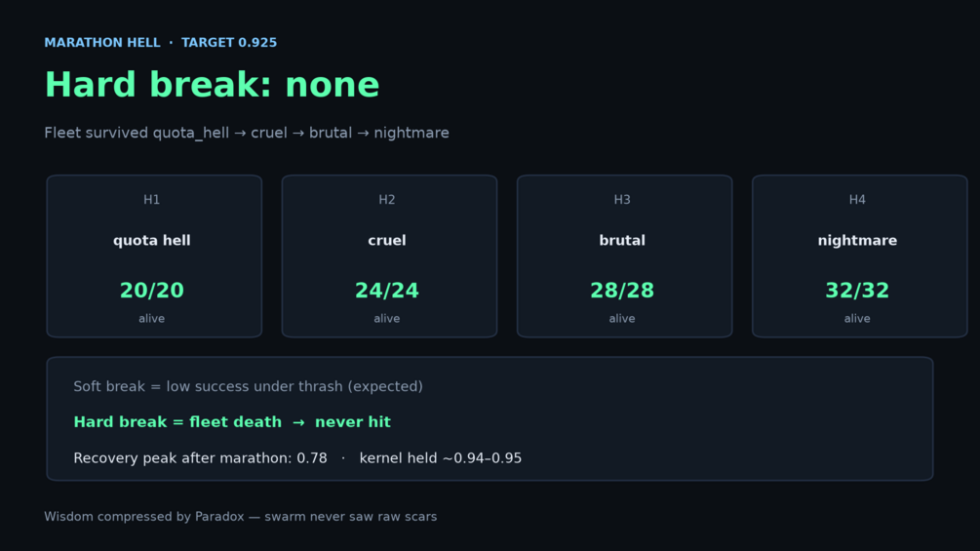Click the 'Hard break: none' headline
980x551 pixels.
pyautogui.click(x=212, y=84)
